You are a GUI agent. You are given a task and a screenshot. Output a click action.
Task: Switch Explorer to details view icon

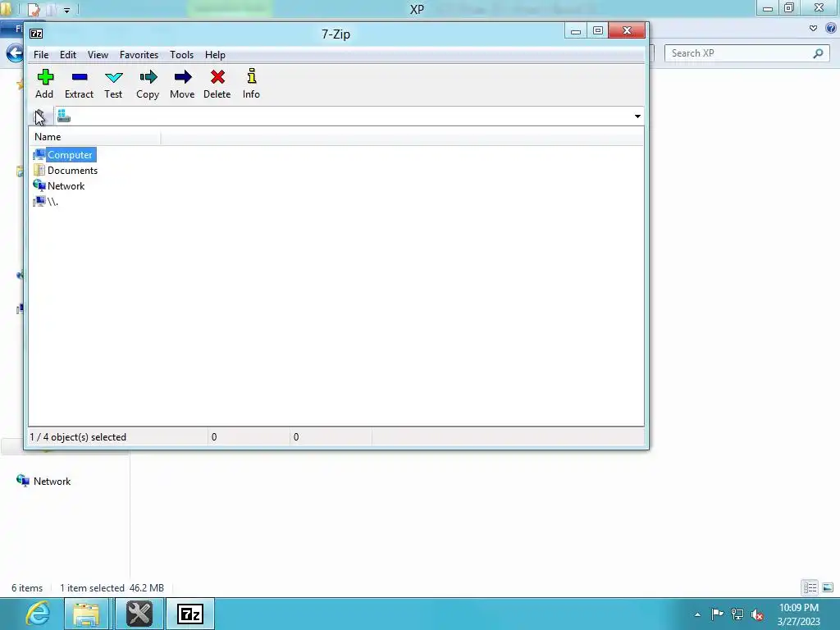[810, 587]
